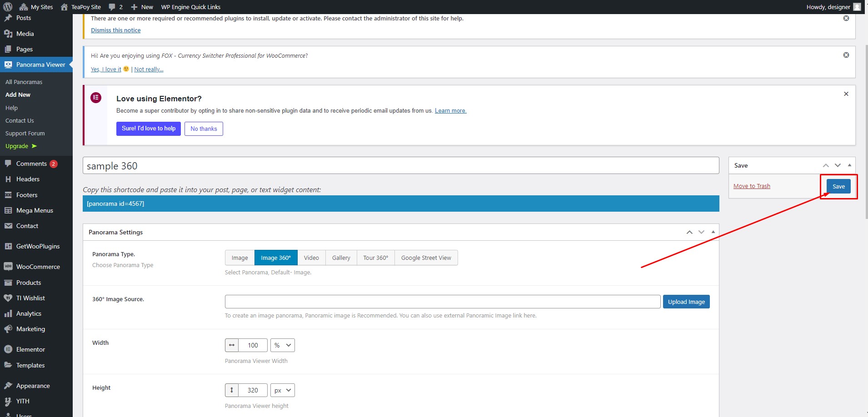The height and width of the screenshot is (417, 868).
Task: Open the WordPress logo menu
Action: pyautogui.click(x=8, y=7)
